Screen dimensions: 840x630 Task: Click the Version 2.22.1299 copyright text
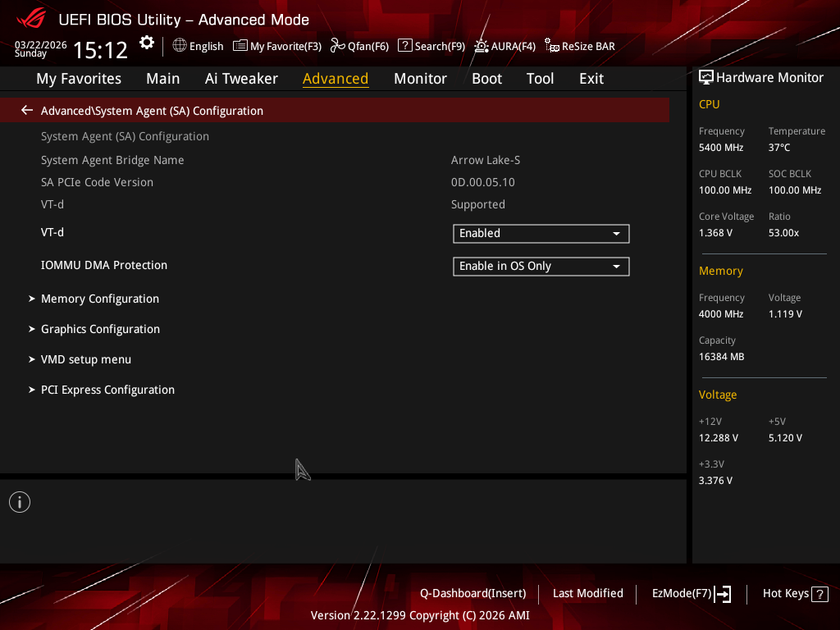click(x=420, y=615)
